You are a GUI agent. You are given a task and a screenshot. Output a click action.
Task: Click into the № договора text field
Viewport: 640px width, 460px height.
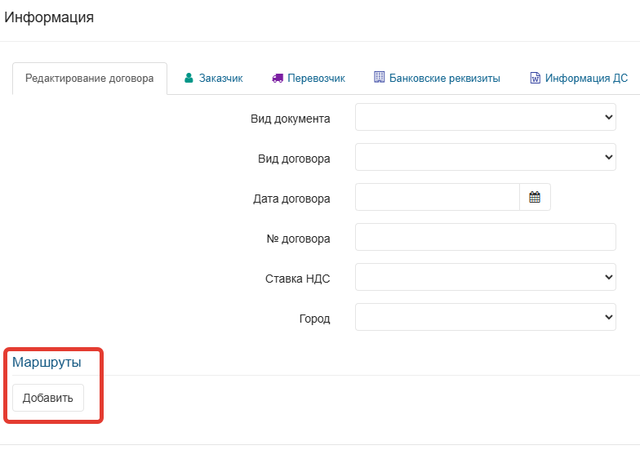485,237
